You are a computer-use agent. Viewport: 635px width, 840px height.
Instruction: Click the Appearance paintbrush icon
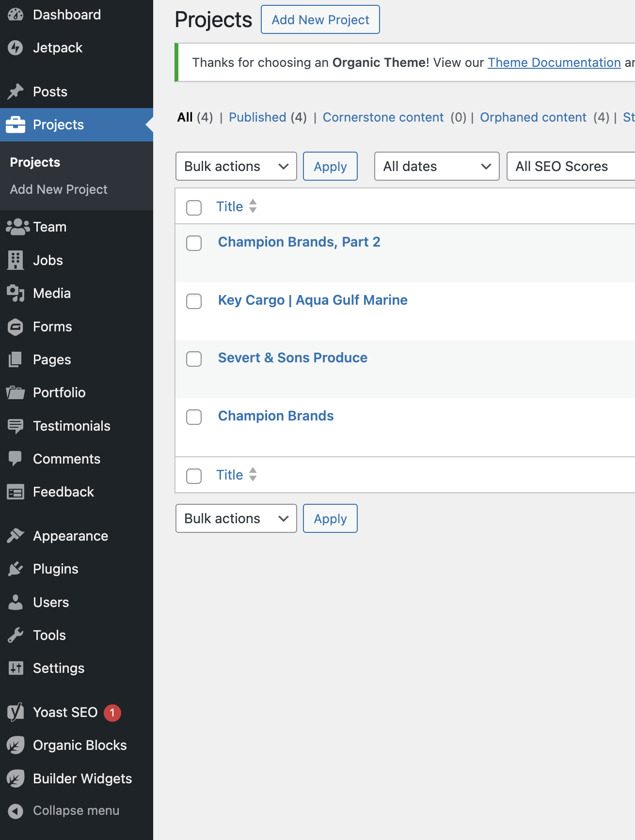pos(16,536)
